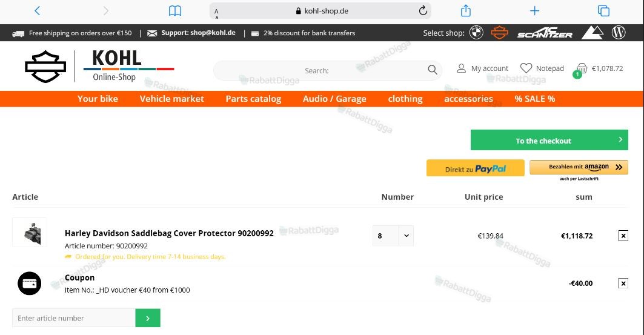This screenshot has height=335, width=644.
Task: Open the share sheet icon
Action: [466, 10]
